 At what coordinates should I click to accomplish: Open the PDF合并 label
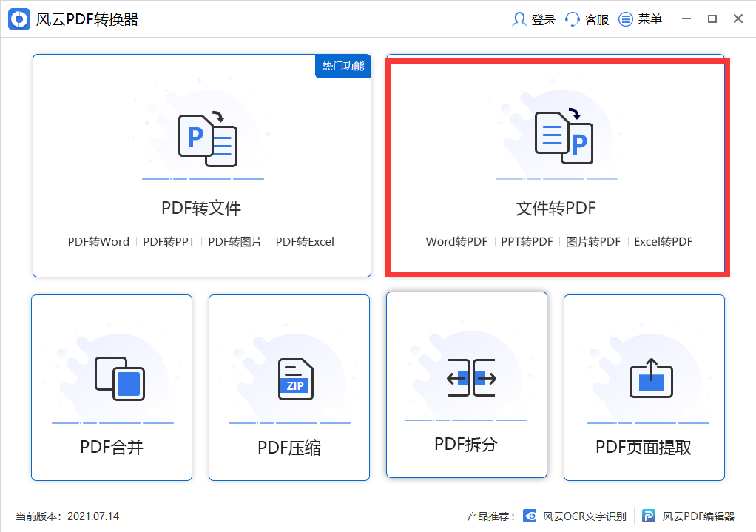pyautogui.click(x=112, y=447)
